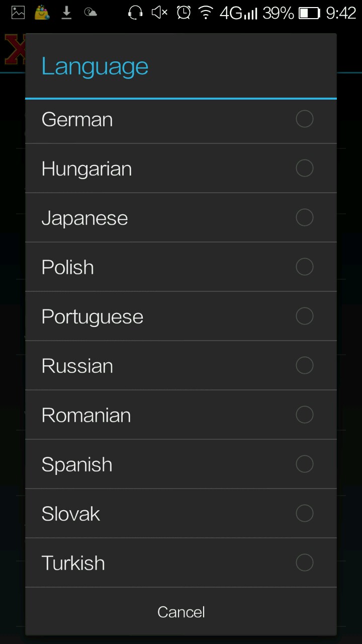The image size is (362, 644).
Task: Select the Hungarian radio button
Action: coord(304,168)
